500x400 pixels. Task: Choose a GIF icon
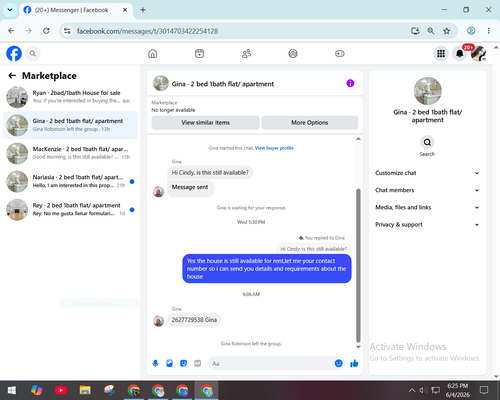point(198,363)
